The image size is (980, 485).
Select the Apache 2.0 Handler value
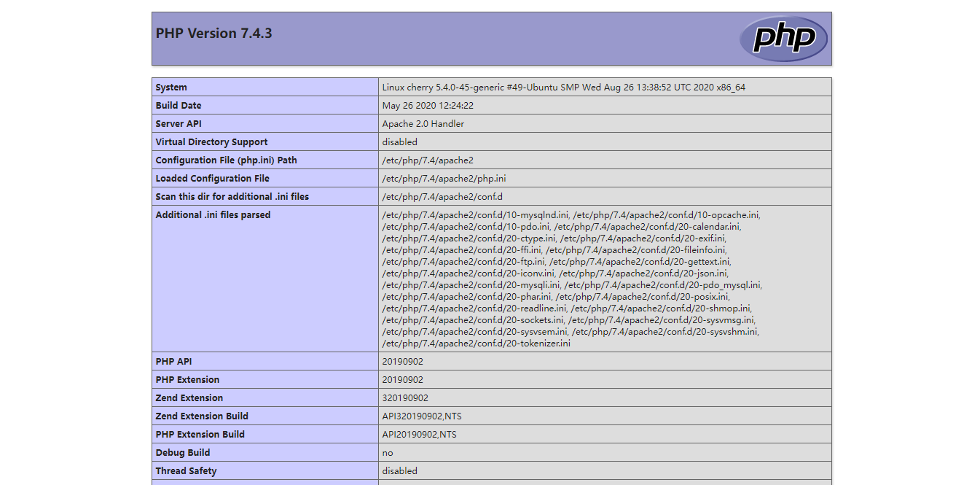[x=423, y=124]
